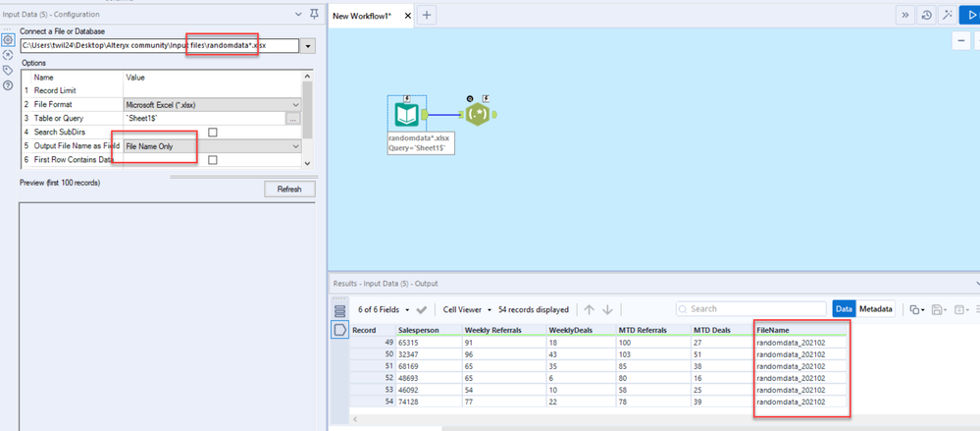Collapse Configuration window with chevron

coord(297,14)
